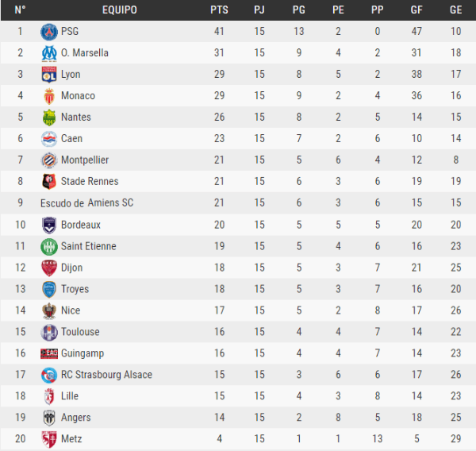The width and height of the screenshot is (476, 451).
Task: Click the Escudo de Amiens SC text
Action: (x=86, y=203)
